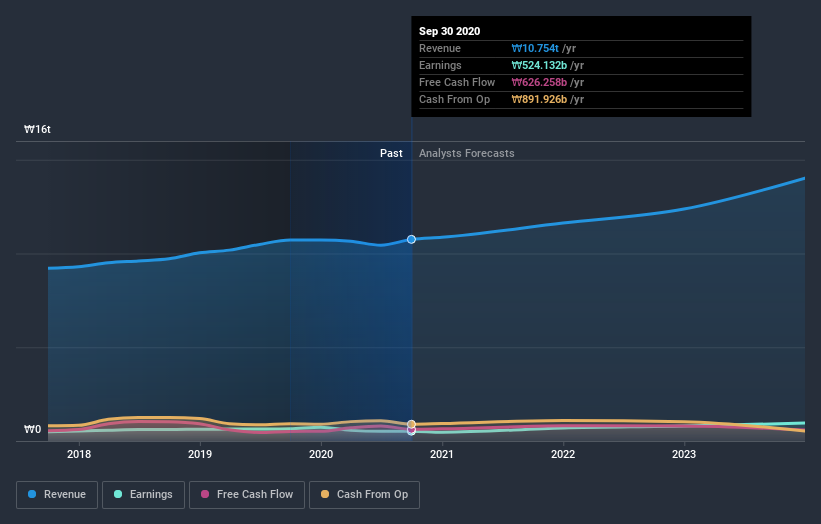Click the Sep 30 2020 tooltip date
Image resolution: width=821 pixels, height=524 pixels.
449,31
